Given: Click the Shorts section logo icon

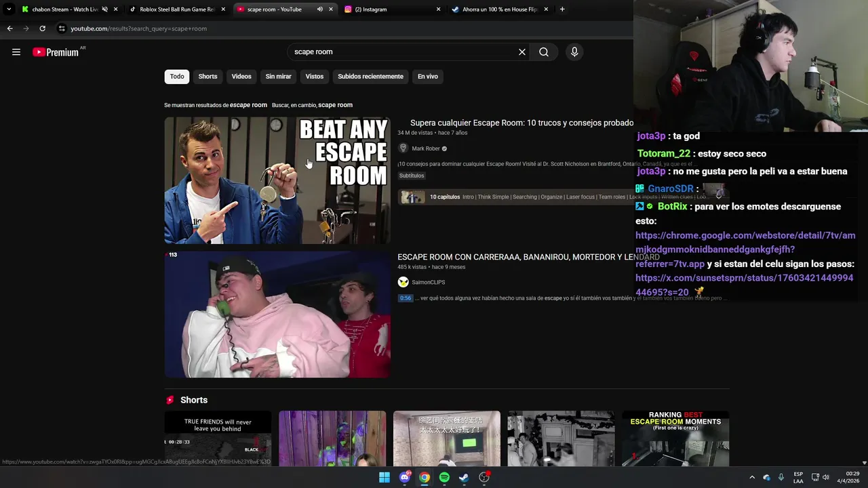Looking at the screenshot, I should (x=170, y=400).
